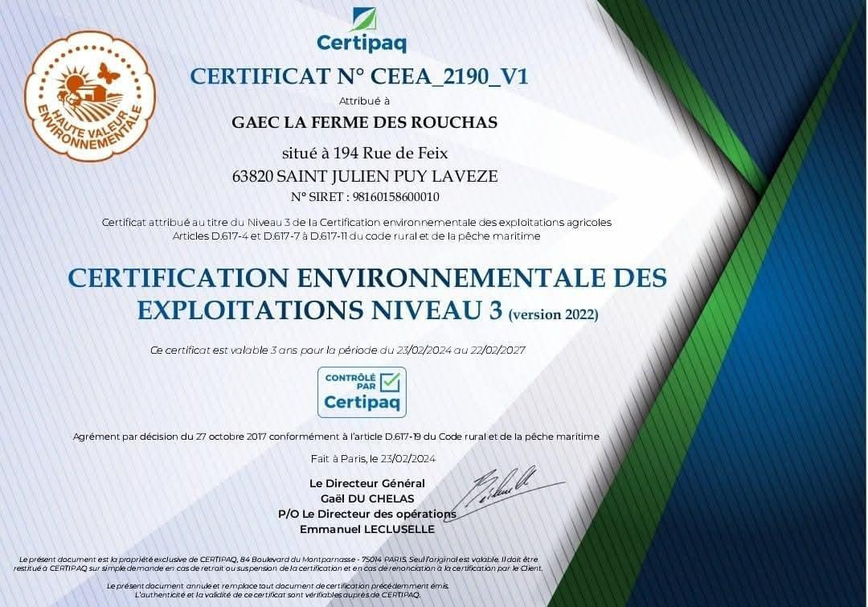Select the name GAEC LA FERME DES ROUCHAS
This screenshot has width=868, height=607.
(364, 122)
